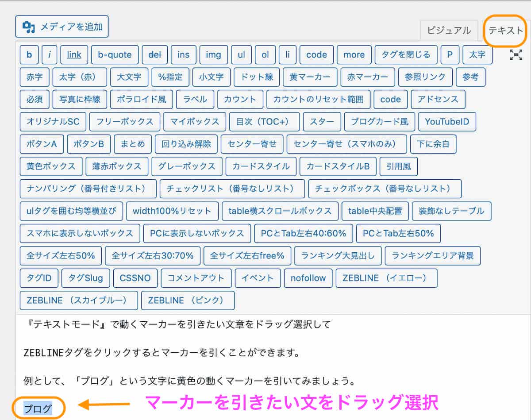Click the code quicktag next to li
The width and height of the screenshot is (531, 420).
(x=316, y=55)
